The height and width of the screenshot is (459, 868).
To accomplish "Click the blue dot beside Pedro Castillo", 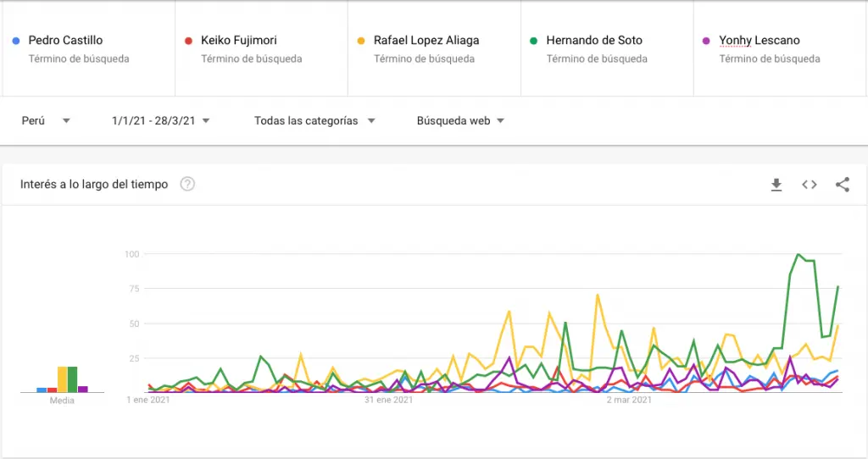I will (x=16, y=41).
